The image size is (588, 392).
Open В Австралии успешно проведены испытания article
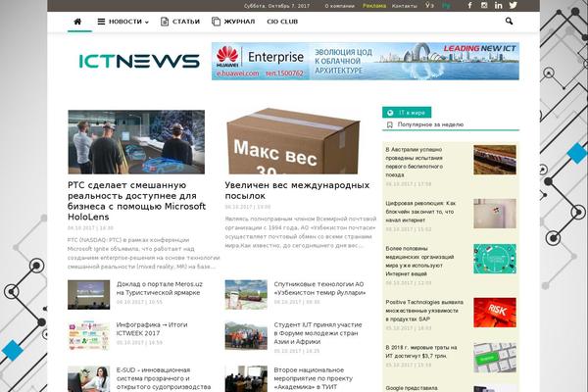point(414,162)
